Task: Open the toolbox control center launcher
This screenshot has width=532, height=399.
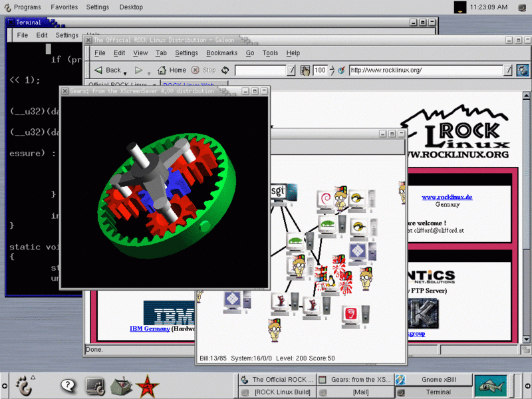Action: [121, 386]
